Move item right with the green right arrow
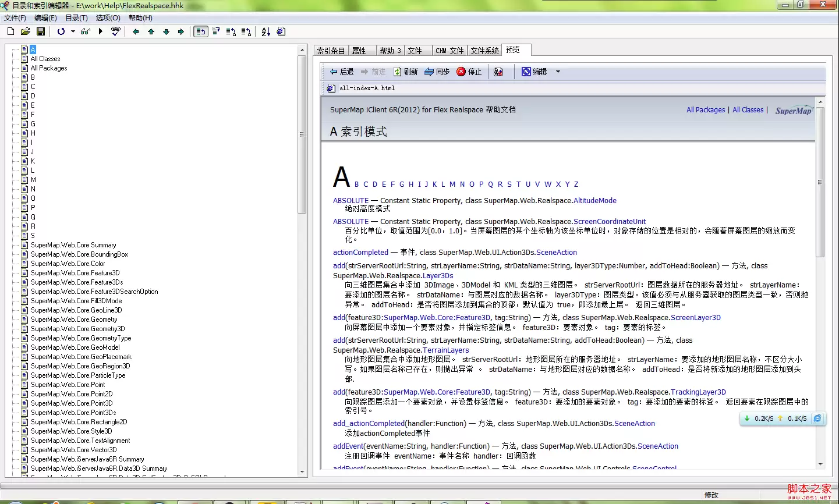 (x=181, y=31)
